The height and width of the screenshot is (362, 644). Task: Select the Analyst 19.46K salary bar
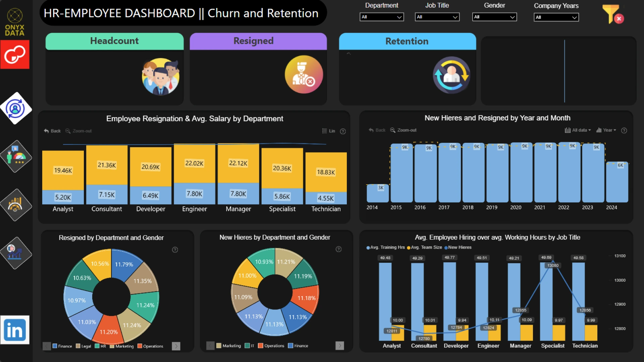tap(63, 170)
